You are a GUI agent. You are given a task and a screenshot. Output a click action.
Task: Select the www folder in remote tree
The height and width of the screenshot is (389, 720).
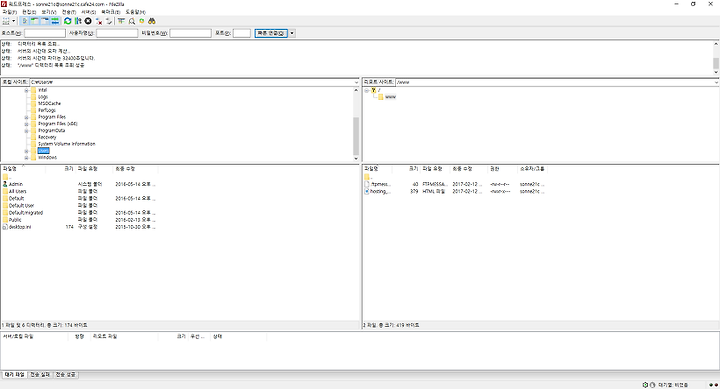coord(390,97)
